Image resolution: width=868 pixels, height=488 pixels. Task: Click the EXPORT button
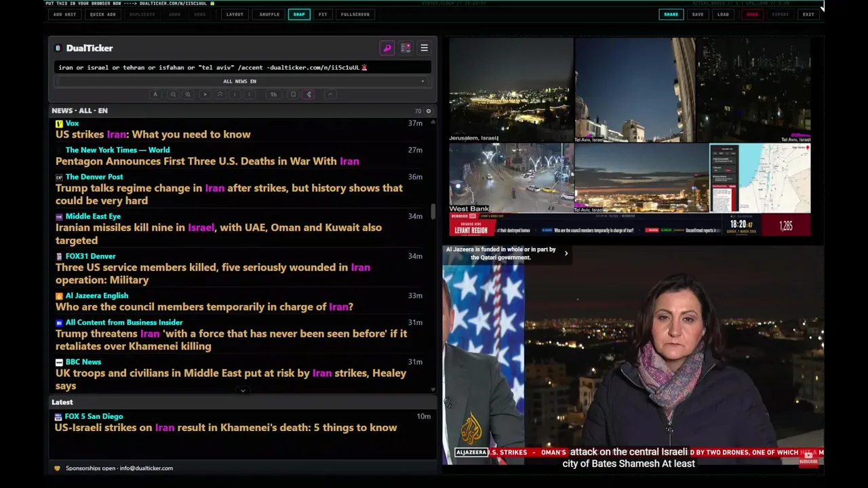(781, 14)
